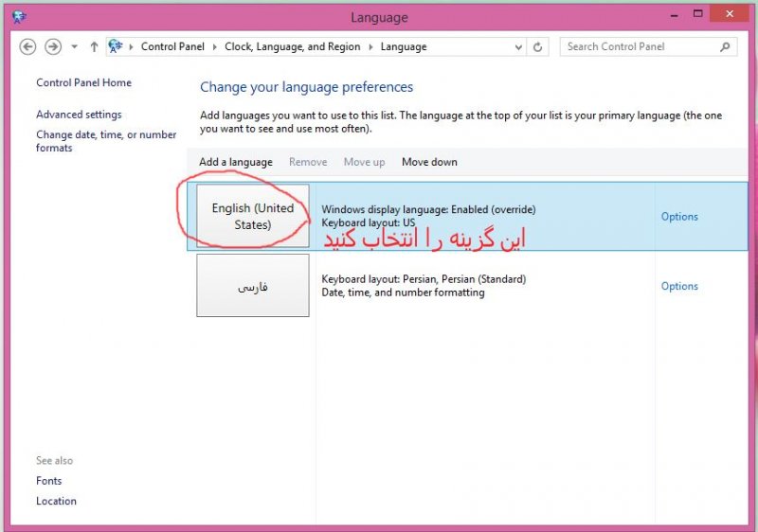Click Move down
The image size is (758, 532).
[x=429, y=162]
